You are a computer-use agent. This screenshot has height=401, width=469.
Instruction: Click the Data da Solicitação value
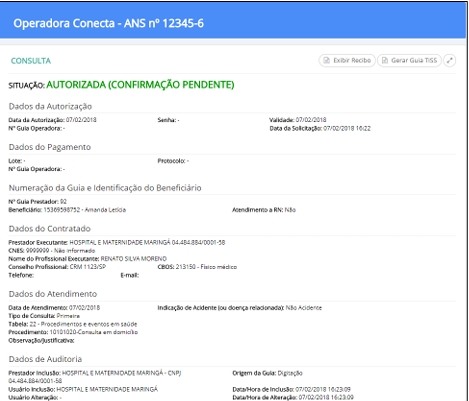tap(347, 128)
